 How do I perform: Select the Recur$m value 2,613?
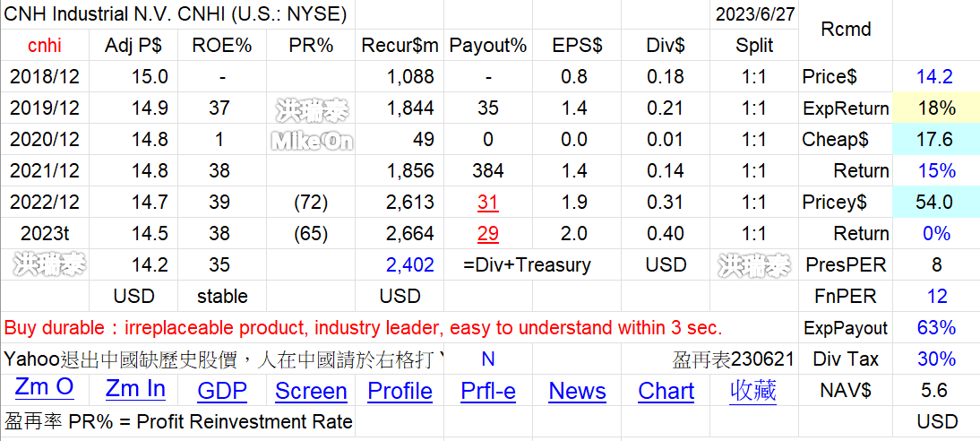[410, 202]
